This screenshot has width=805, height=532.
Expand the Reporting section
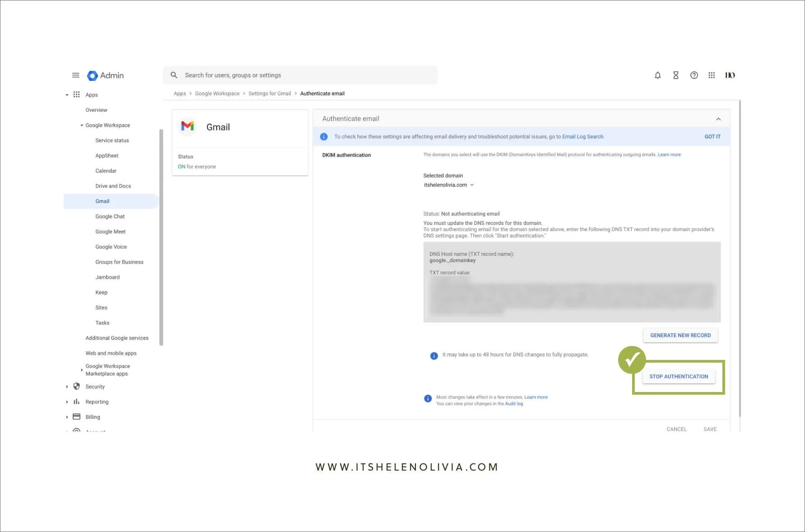[67, 401]
